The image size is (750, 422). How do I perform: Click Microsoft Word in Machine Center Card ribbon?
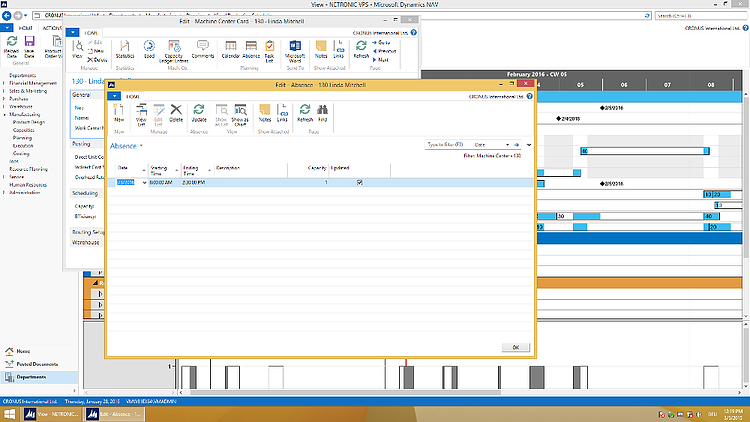tap(295, 52)
